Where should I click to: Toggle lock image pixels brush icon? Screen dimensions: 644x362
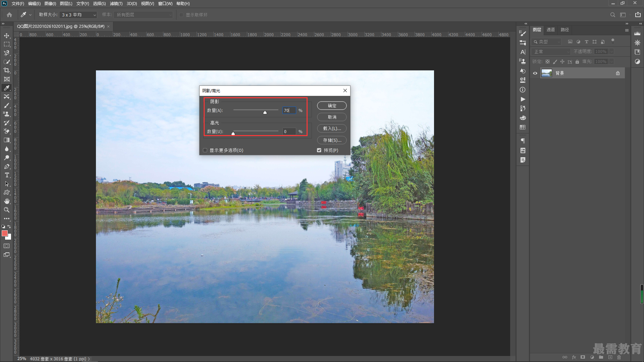click(555, 62)
